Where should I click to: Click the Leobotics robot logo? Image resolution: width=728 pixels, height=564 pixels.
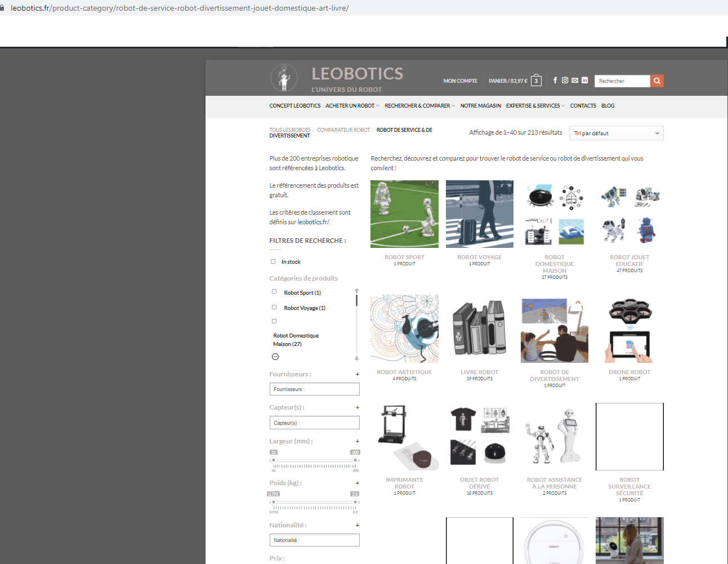click(284, 78)
